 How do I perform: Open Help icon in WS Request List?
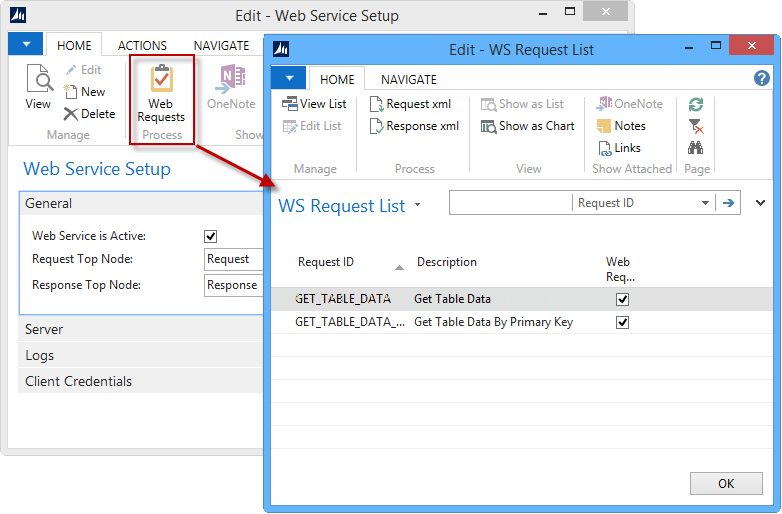click(761, 78)
